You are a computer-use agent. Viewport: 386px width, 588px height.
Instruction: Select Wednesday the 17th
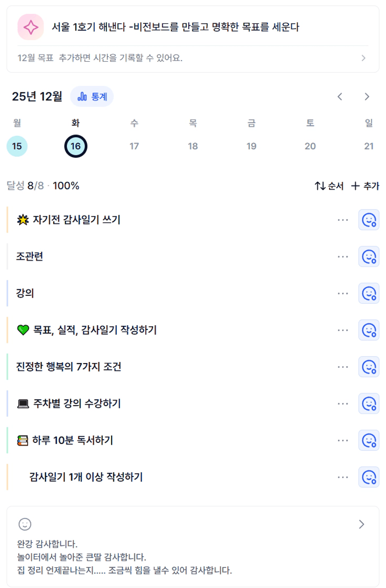[134, 147]
